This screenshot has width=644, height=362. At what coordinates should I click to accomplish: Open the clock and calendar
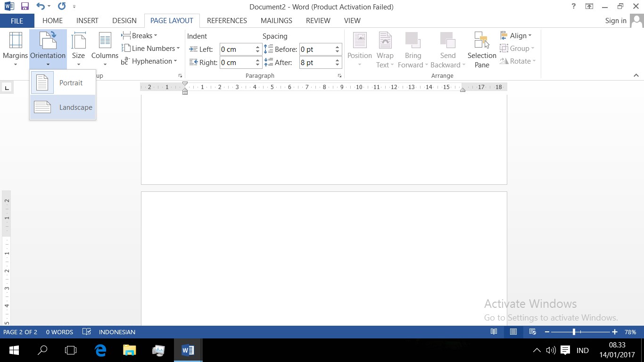tap(617, 350)
